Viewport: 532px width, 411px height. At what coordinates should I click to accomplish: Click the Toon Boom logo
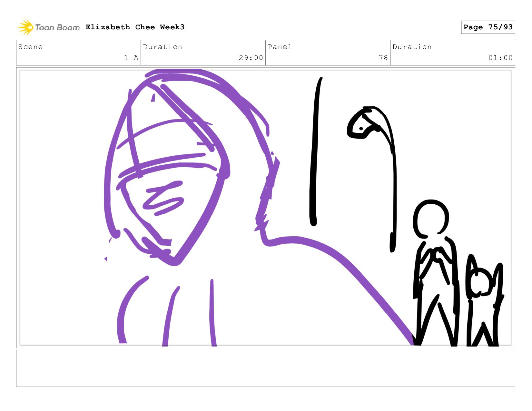(x=48, y=27)
